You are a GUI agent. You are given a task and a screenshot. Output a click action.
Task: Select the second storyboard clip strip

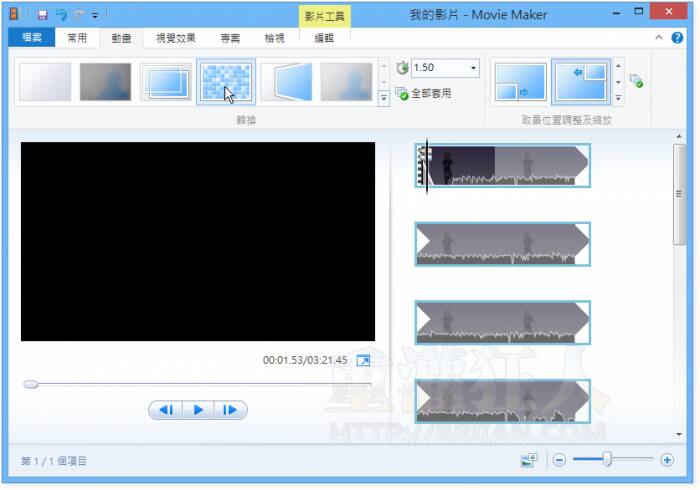coord(503,244)
